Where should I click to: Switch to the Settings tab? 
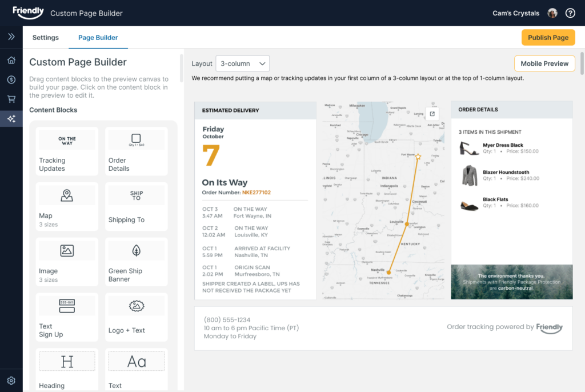pos(46,38)
